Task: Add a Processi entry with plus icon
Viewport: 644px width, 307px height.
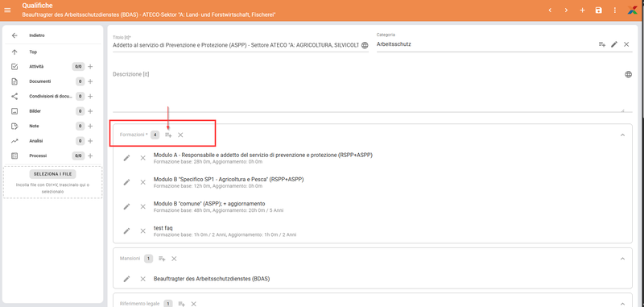Action: 90,156
